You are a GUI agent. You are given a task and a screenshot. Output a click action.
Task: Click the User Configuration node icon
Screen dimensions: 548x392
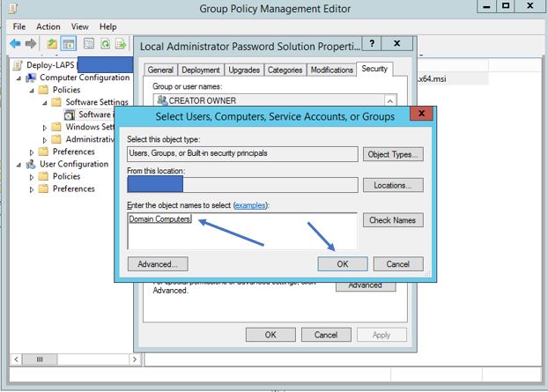click(31, 164)
